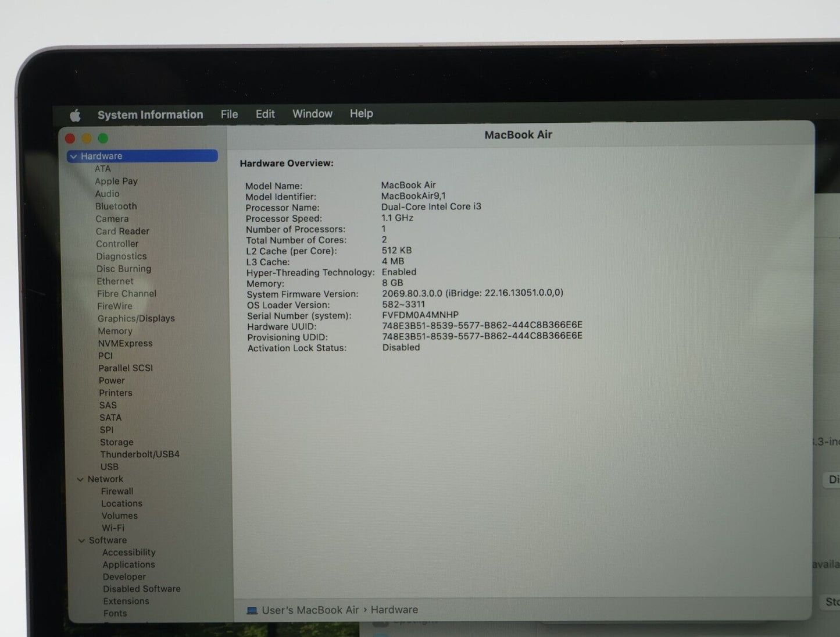Select SAS in the sidebar

click(x=108, y=405)
